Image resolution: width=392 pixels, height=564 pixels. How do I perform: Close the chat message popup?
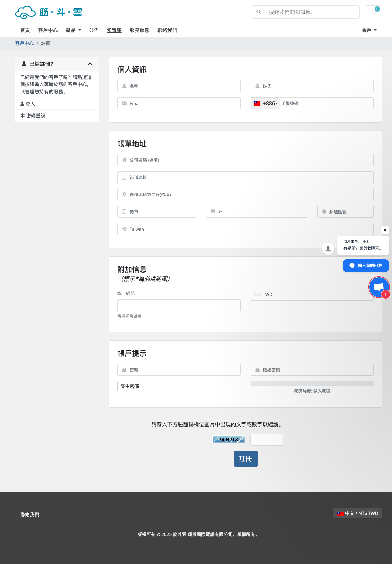click(x=385, y=230)
